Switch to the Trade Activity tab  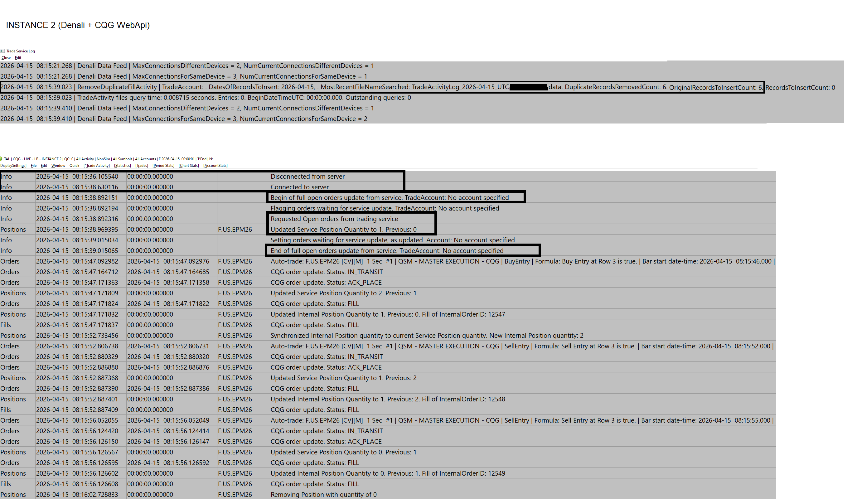click(x=97, y=166)
